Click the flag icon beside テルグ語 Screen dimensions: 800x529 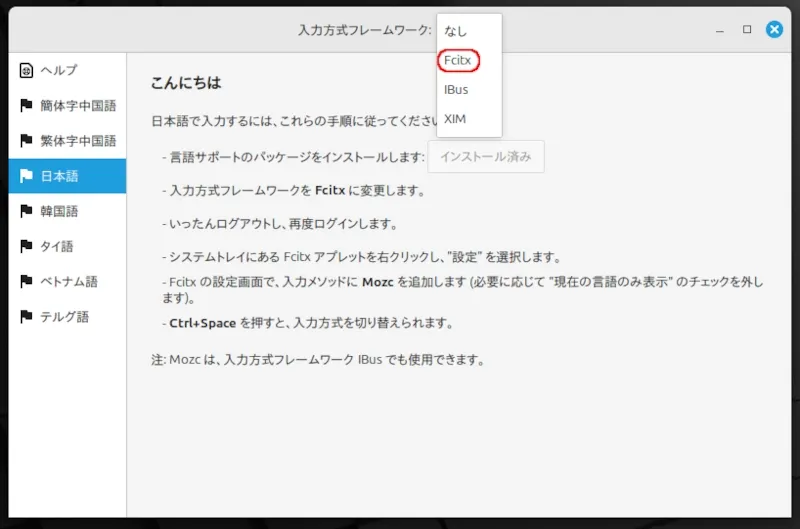(26, 316)
